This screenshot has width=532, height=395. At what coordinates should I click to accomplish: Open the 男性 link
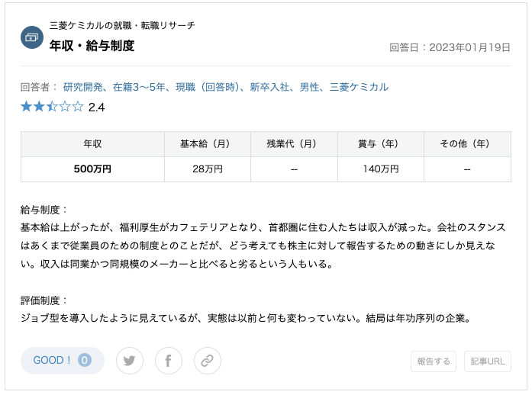pyautogui.click(x=309, y=87)
